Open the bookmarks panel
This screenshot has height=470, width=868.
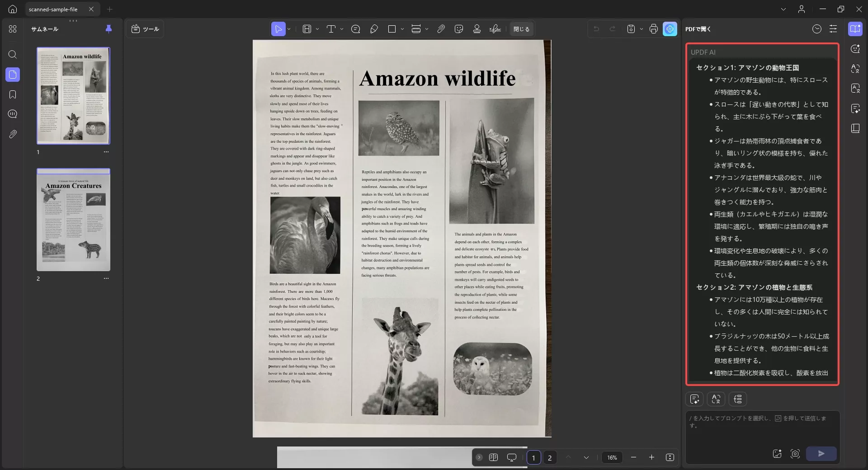tap(13, 94)
